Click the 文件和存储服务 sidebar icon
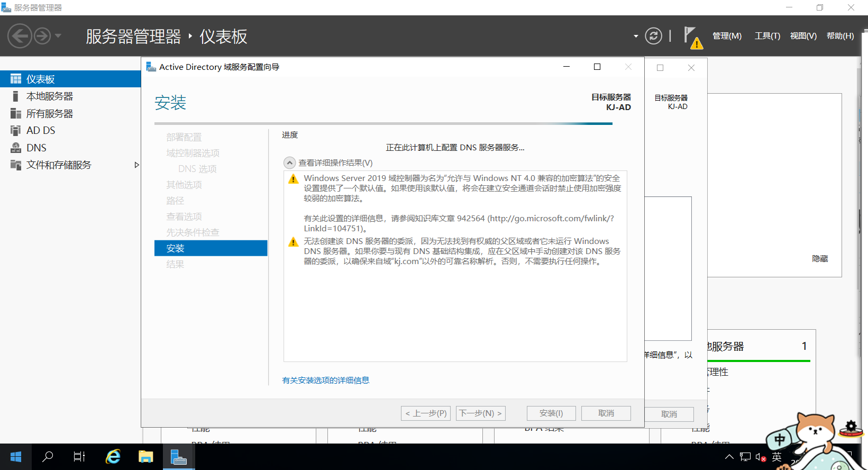 click(x=16, y=165)
